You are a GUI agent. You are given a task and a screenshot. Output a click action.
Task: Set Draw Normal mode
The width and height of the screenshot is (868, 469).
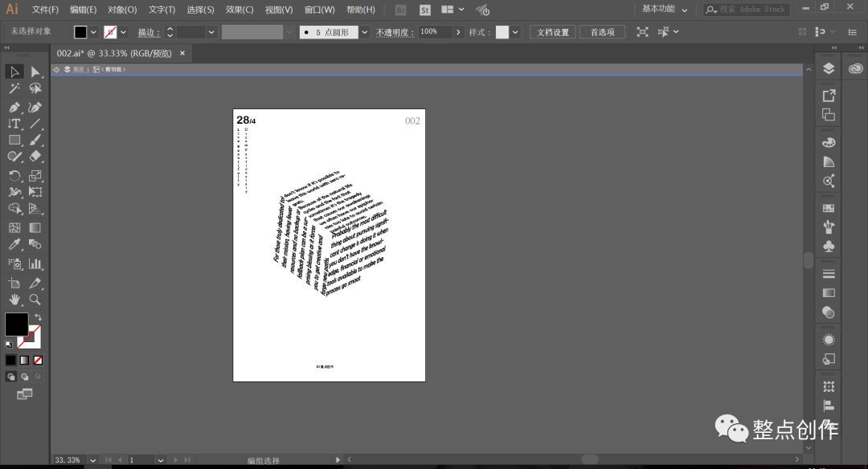[x=11, y=377]
